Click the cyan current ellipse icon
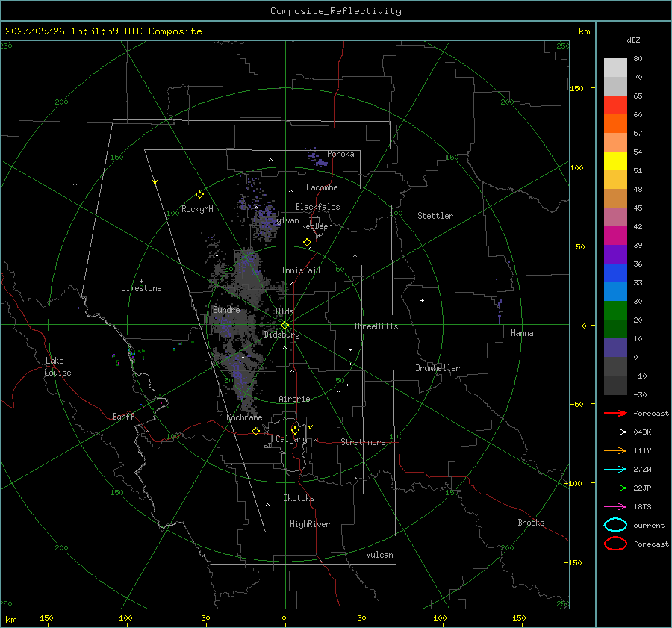 point(615,525)
